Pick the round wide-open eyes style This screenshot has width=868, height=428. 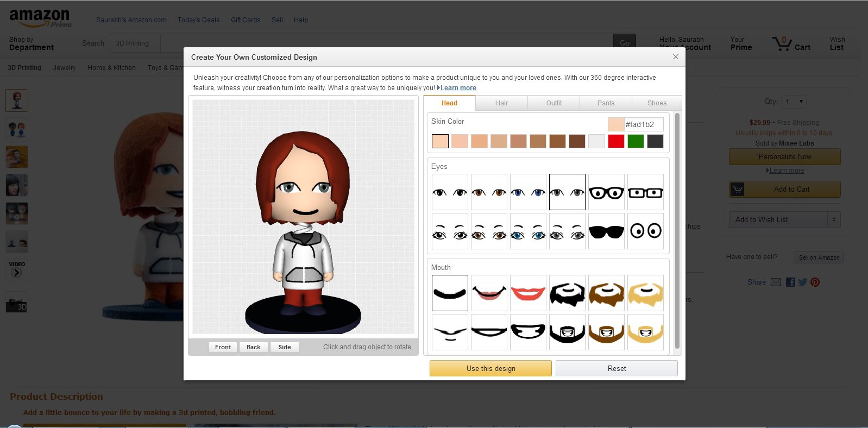click(645, 231)
